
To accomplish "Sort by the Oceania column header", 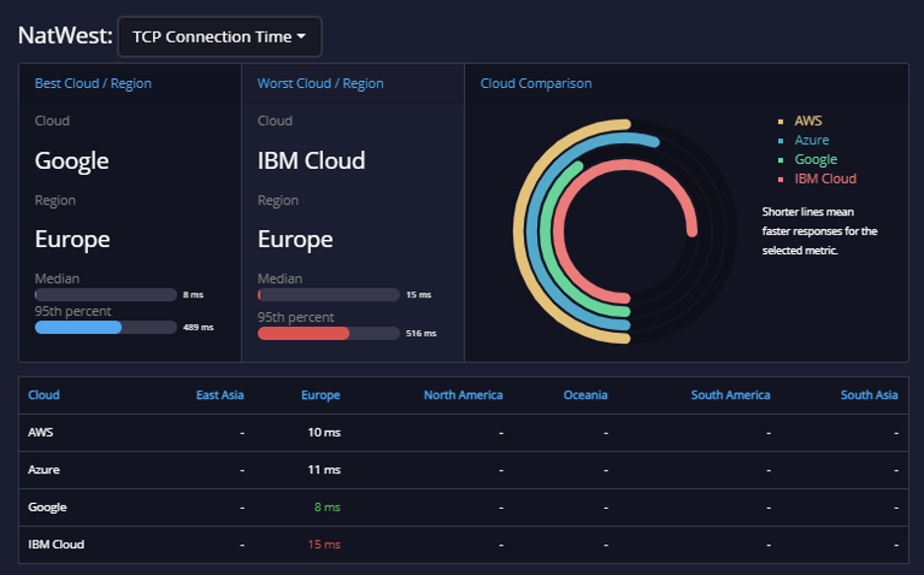I will coord(585,395).
